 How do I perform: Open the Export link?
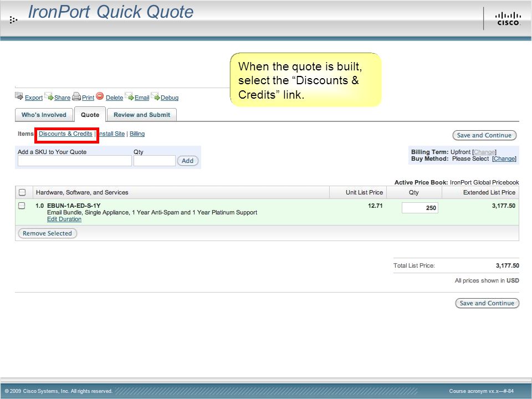click(34, 98)
